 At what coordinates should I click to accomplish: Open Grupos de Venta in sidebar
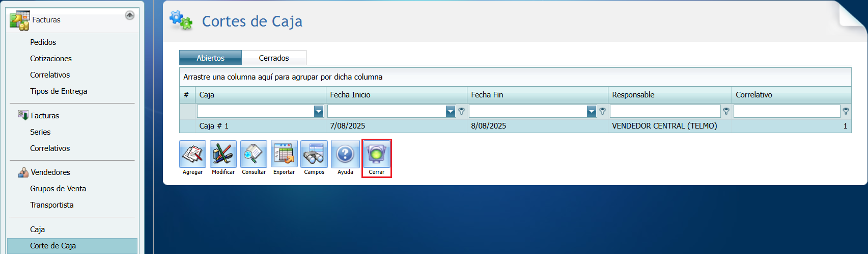(x=58, y=189)
